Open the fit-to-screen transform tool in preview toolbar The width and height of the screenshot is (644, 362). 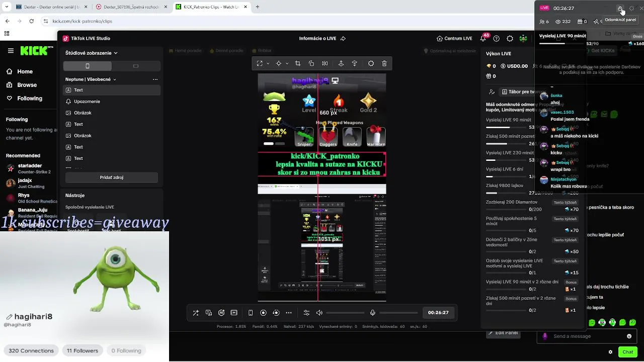[260, 63]
